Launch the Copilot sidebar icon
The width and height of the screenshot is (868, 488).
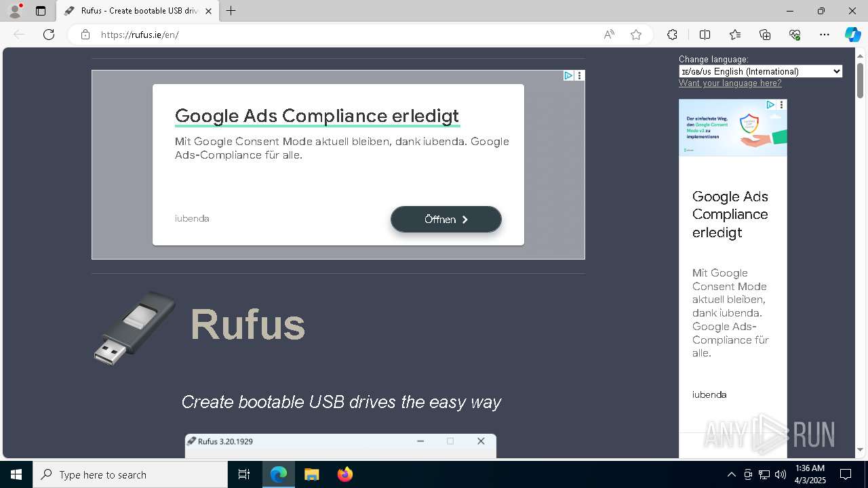click(x=852, y=35)
